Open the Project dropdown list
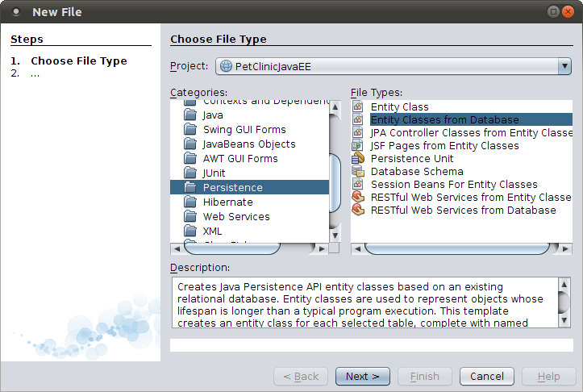 pos(564,66)
